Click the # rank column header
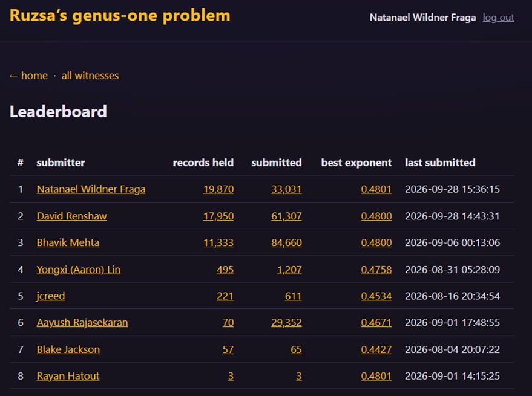Screen dimensions: 532x396 tap(21, 163)
